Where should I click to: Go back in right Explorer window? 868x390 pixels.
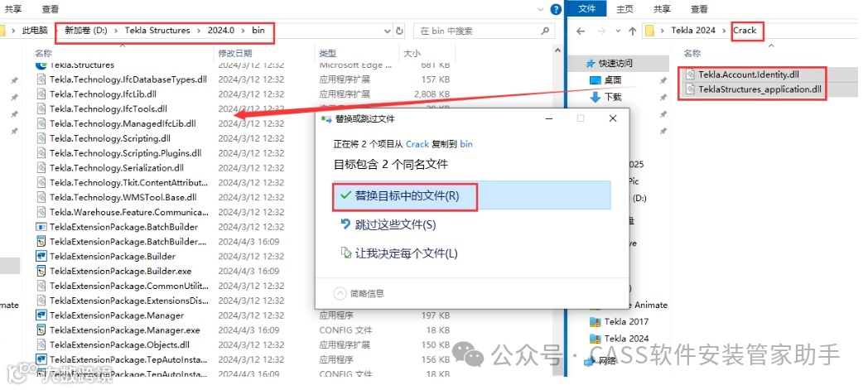[581, 31]
